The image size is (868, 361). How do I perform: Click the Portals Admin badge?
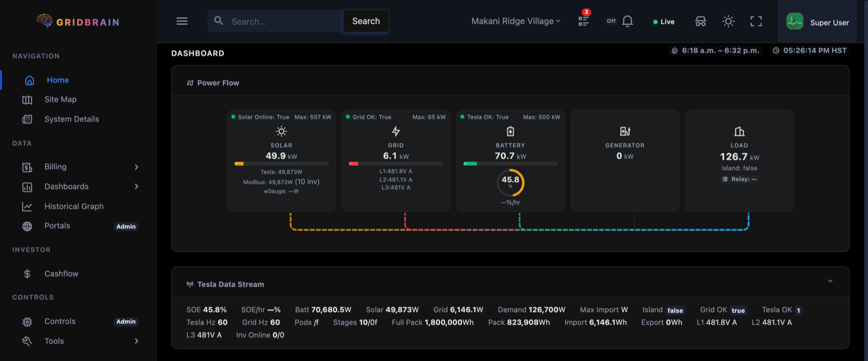pos(126,227)
